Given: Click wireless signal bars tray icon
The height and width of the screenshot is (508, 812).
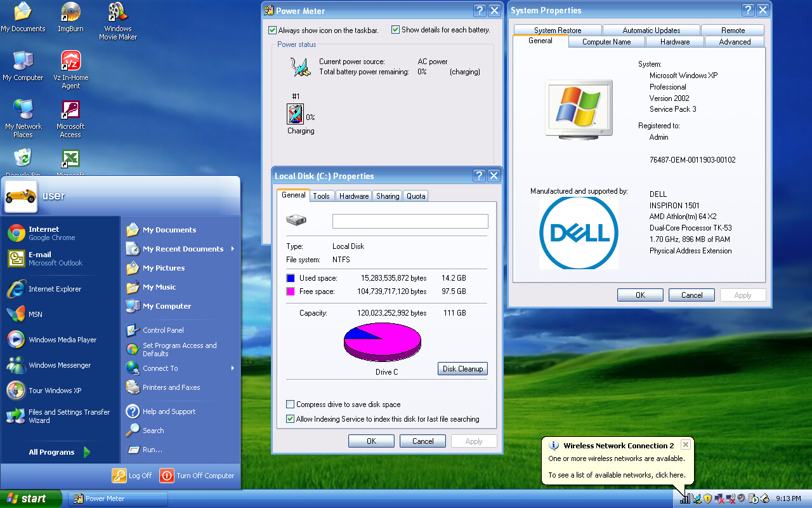Looking at the screenshot, I should click(685, 498).
